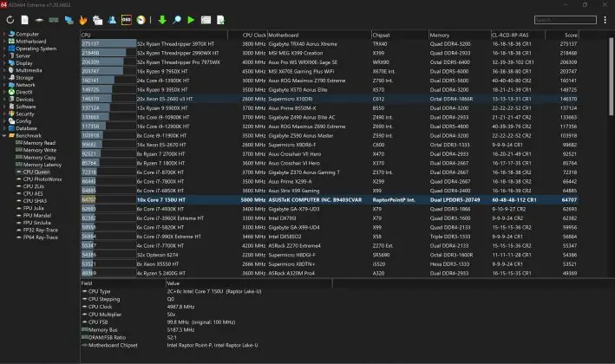Sort by Motherboard column header
This screenshot has width=615, height=364.
pos(319,35)
